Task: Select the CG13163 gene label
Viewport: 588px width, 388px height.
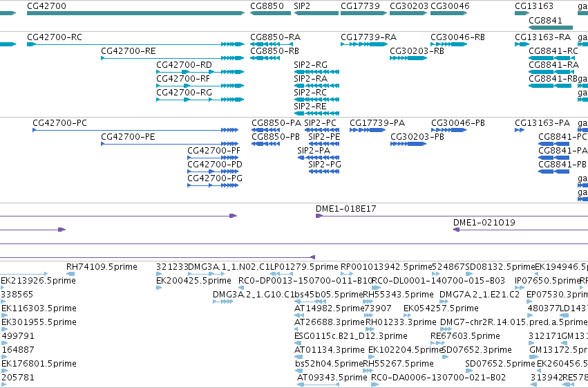Action: pyautogui.click(x=534, y=6)
